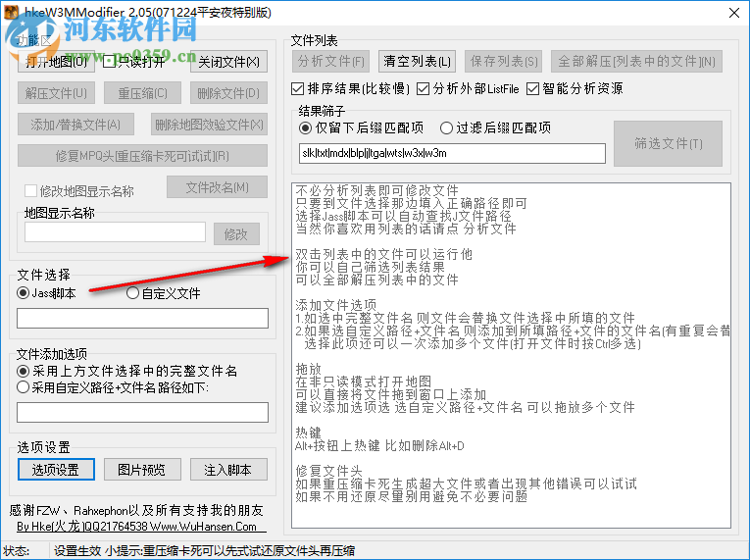Click the 文件选择 path input field

tap(142, 319)
